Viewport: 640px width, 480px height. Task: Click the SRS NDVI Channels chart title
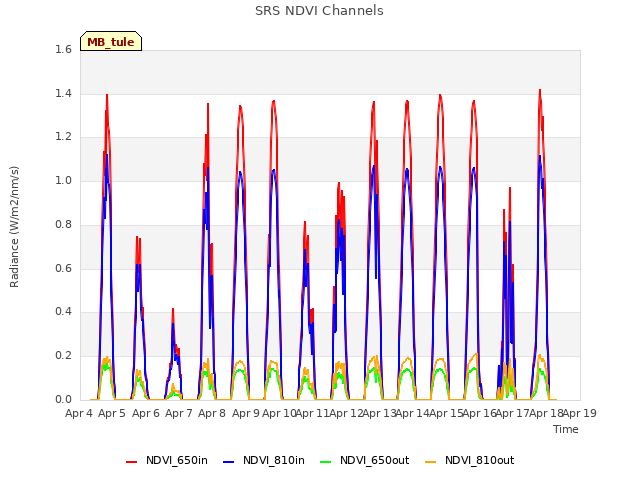319,11
